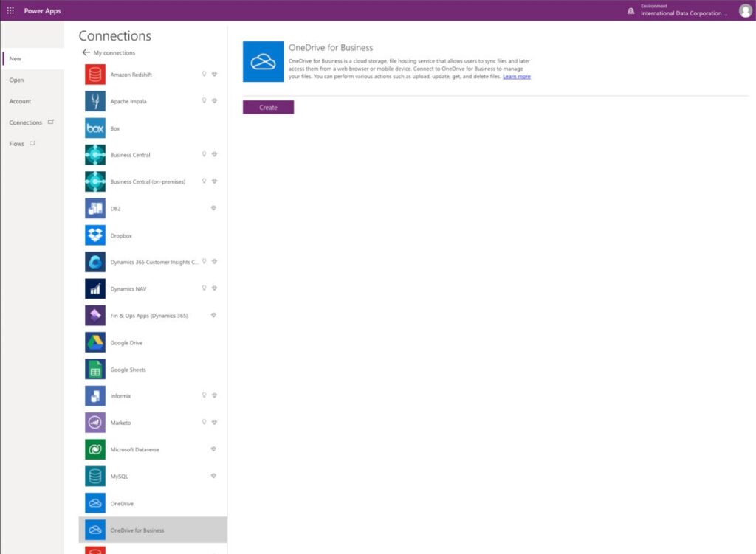The height and width of the screenshot is (554, 756).
Task: Select the Business Central connector icon
Action: pos(95,155)
